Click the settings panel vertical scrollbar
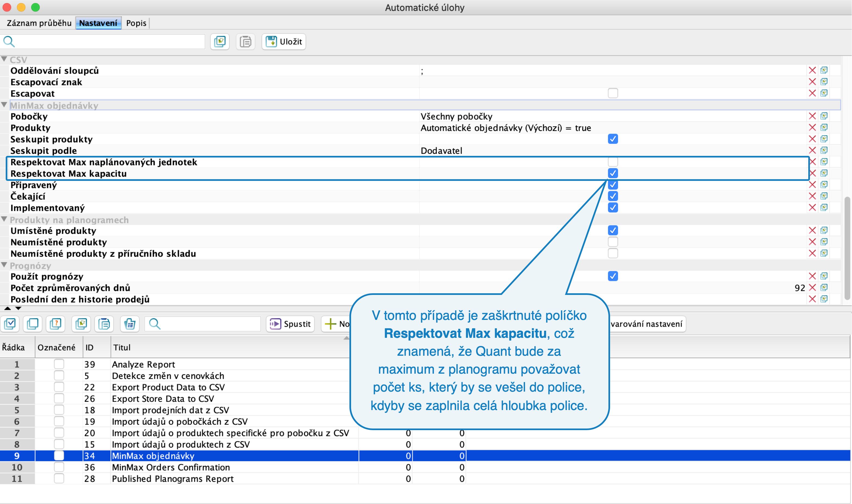This screenshot has width=852, height=504. (848, 248)
